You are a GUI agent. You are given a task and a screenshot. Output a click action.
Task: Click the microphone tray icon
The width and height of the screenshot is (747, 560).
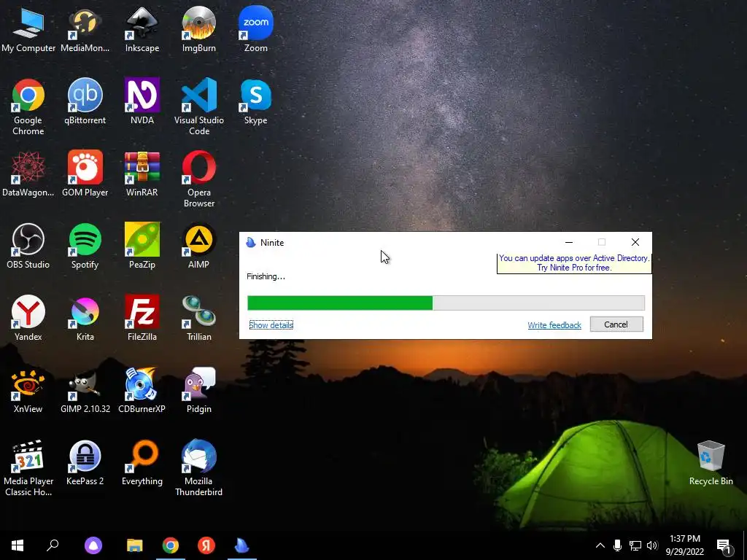(x=617, y=545)
